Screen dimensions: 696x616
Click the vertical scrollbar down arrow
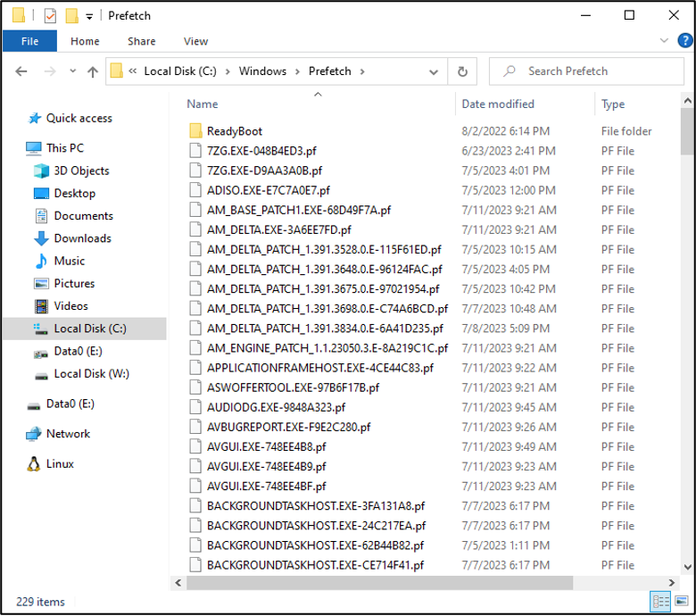click(x=688, y=567)
